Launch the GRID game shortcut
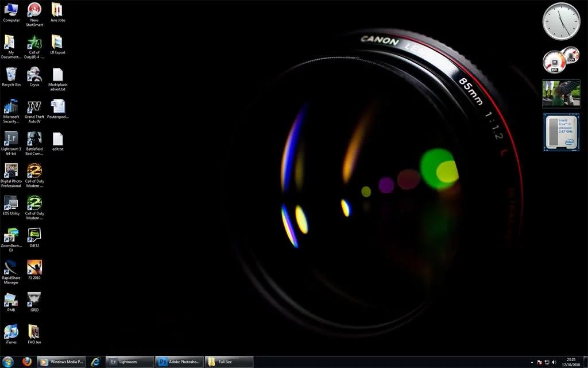Screen dimensions: 588x368 34,302
